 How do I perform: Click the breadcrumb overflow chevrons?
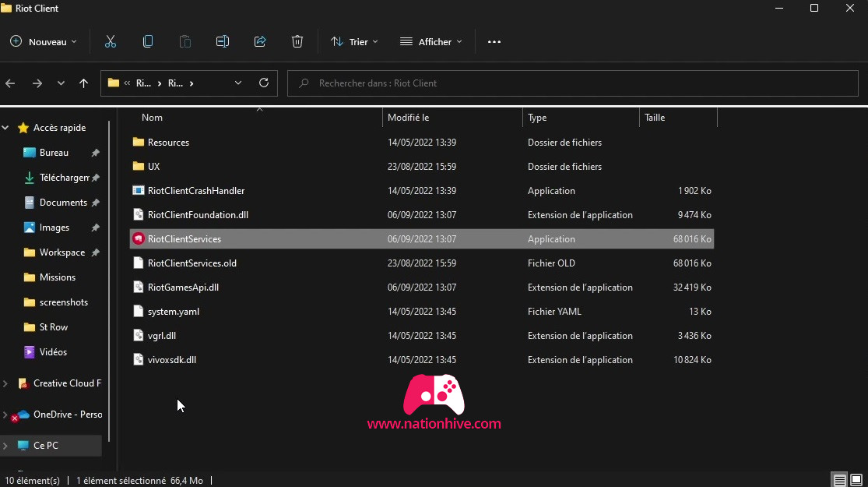click(128, 83)
